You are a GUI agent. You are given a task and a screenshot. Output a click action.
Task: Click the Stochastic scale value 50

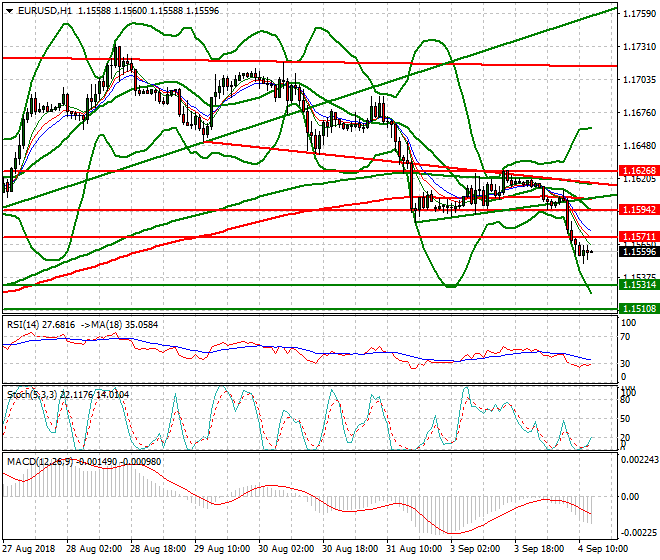tap(625, 419)
